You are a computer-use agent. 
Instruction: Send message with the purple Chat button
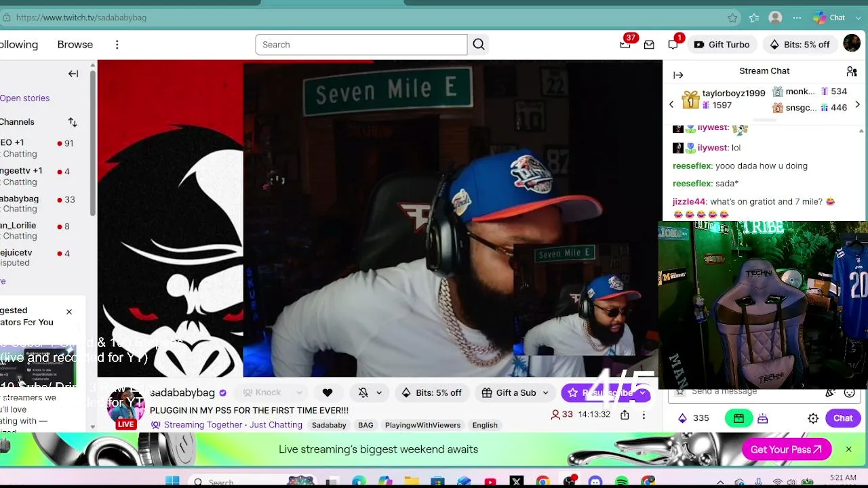tap(843, 418)
